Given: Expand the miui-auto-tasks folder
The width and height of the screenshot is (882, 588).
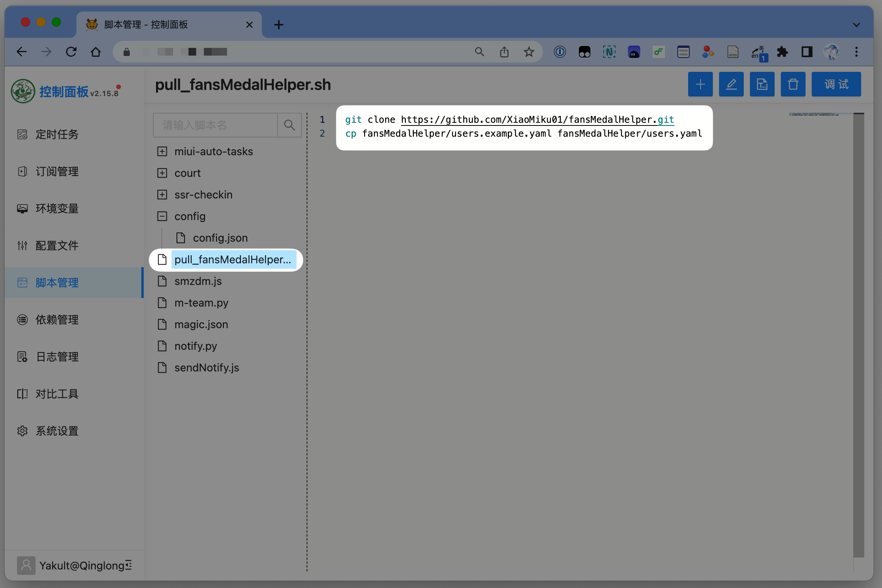Looking at the screenshot, I should pyautogui.click(x=162, y=151).
